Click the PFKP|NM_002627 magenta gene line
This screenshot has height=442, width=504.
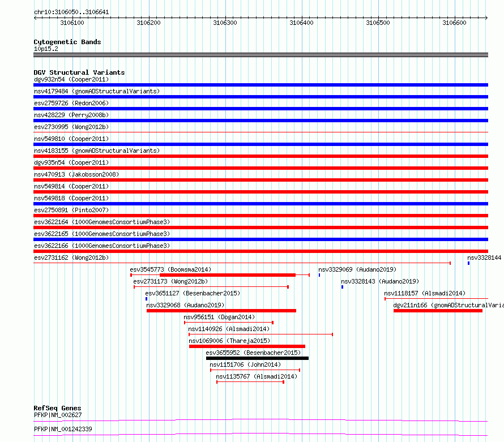pyautogui.click(x=260, y=420)
